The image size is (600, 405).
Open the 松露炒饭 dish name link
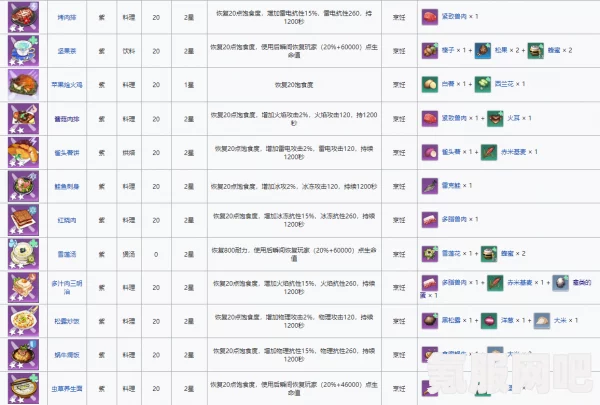pos(67,321)
